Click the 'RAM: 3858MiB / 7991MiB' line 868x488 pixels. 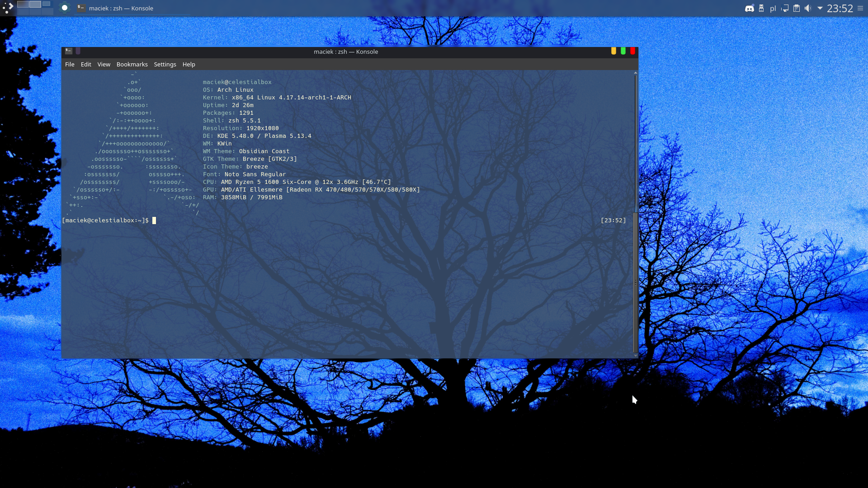[x=243, y=197]
